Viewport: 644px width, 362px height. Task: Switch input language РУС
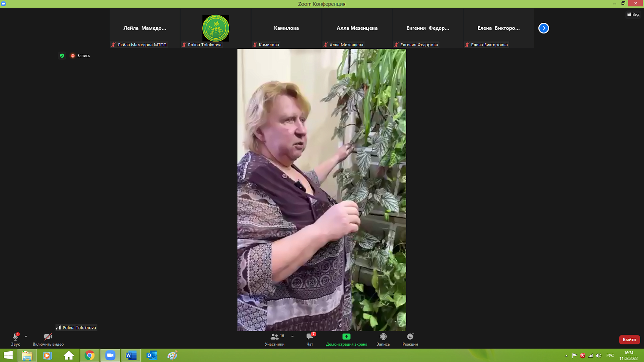[610, 356]
